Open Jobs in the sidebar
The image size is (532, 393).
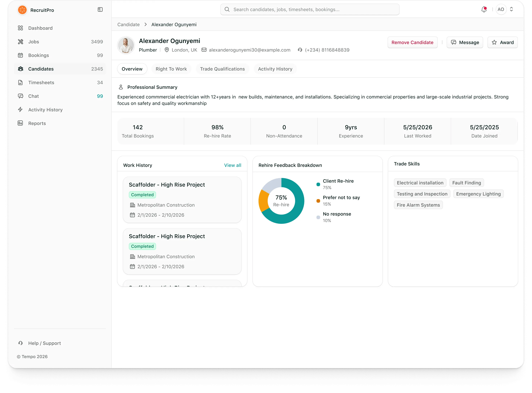tap(60, 42)
